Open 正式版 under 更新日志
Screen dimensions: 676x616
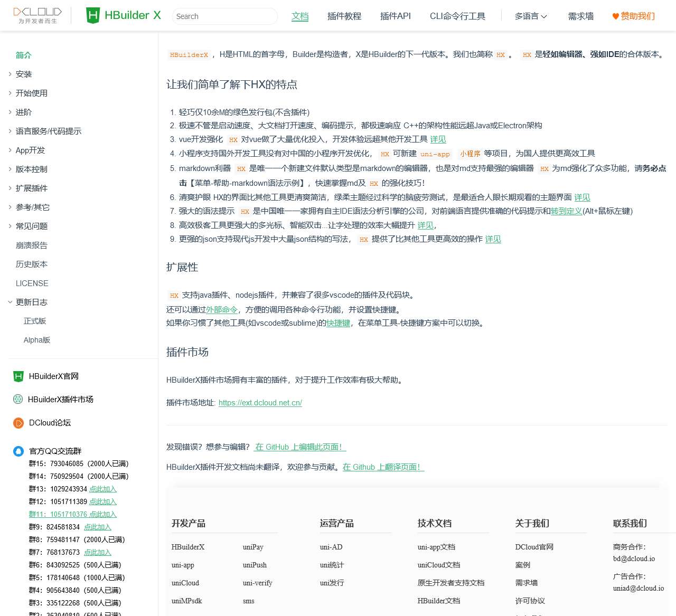pyautogui.click(x=35, y=321)
